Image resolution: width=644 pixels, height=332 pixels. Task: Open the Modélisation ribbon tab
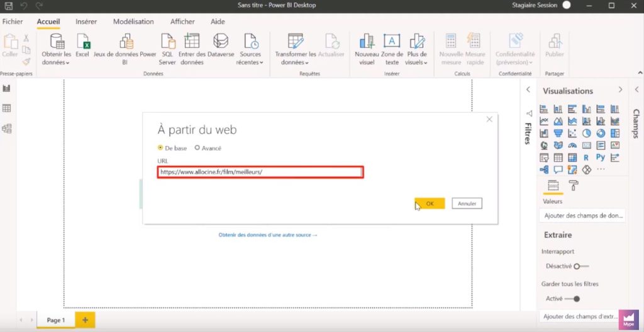pyautogui.click(x=133, y=22)
